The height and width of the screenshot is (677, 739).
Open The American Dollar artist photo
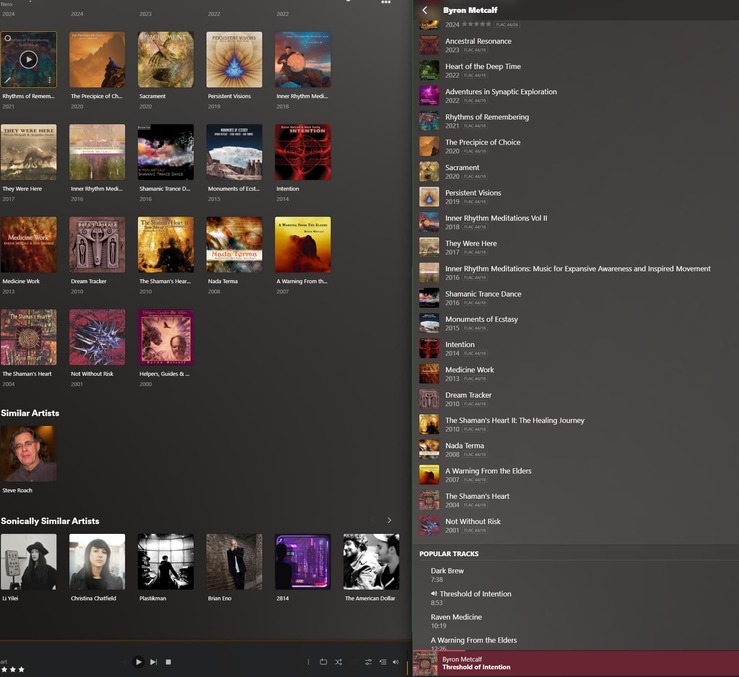pos(371,561)
